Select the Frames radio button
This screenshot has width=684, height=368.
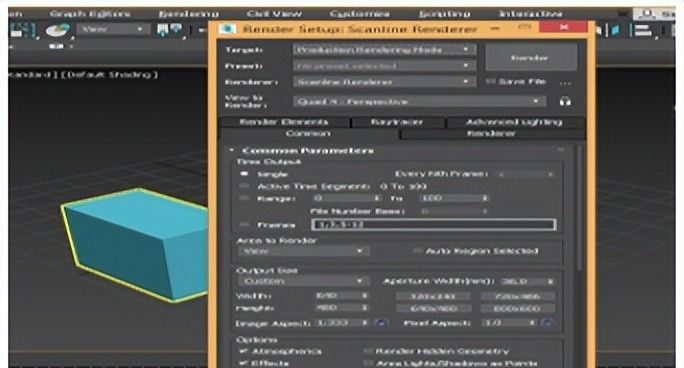coord(245,225)
